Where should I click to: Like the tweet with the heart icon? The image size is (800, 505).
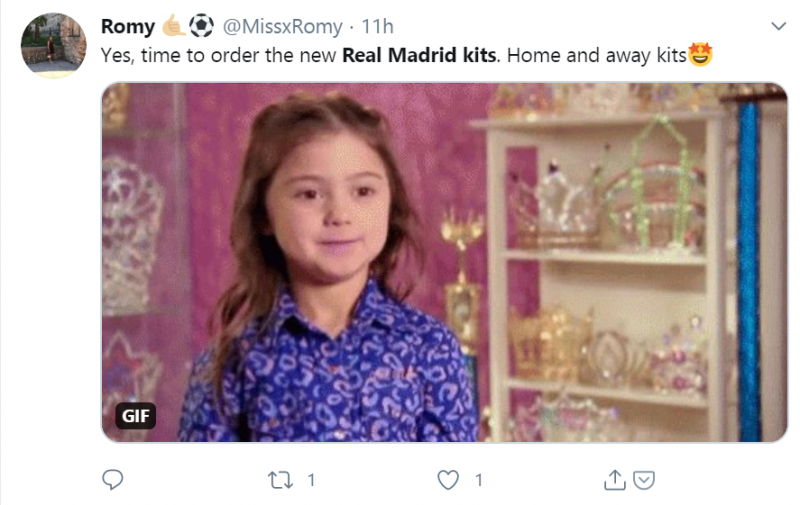click(449, 480)
